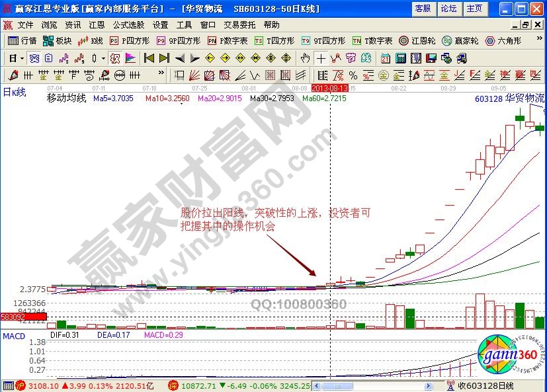This screenshot has height=392, width=547.
Task: Expand the 日 period dropdown arrow
Action: click(x=22, y=58)
